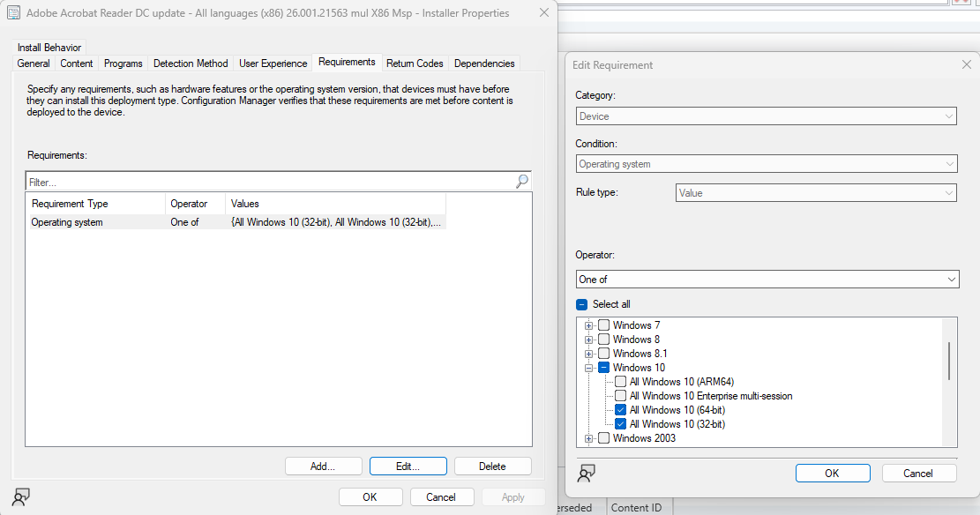This screenshot has width=980, height=515.
Task: Click the Operator column header
Action: pos(195,204)
